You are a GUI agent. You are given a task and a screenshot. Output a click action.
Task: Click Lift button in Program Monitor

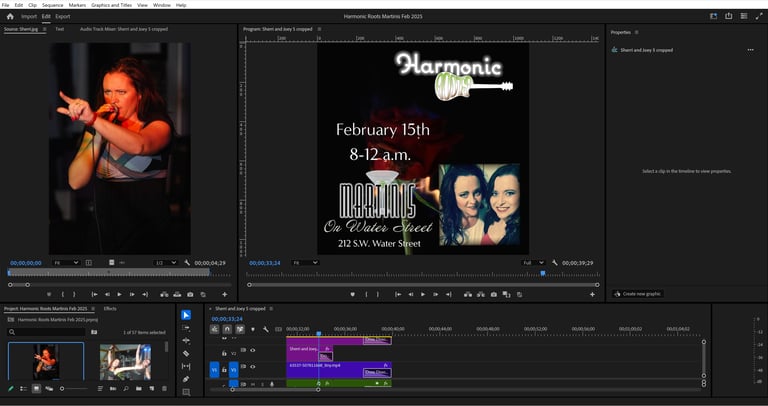click(468, 294)
